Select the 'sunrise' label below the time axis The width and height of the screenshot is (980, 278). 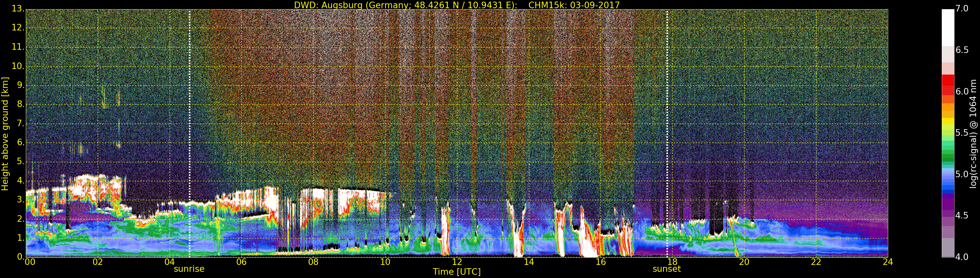pyautogui.click(x=189, y=269)
